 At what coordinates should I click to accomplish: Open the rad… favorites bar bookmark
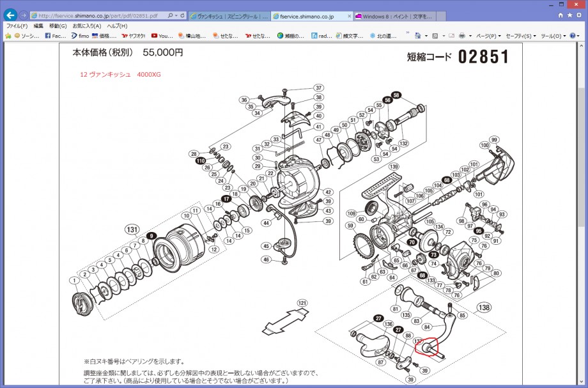(321, 36)
